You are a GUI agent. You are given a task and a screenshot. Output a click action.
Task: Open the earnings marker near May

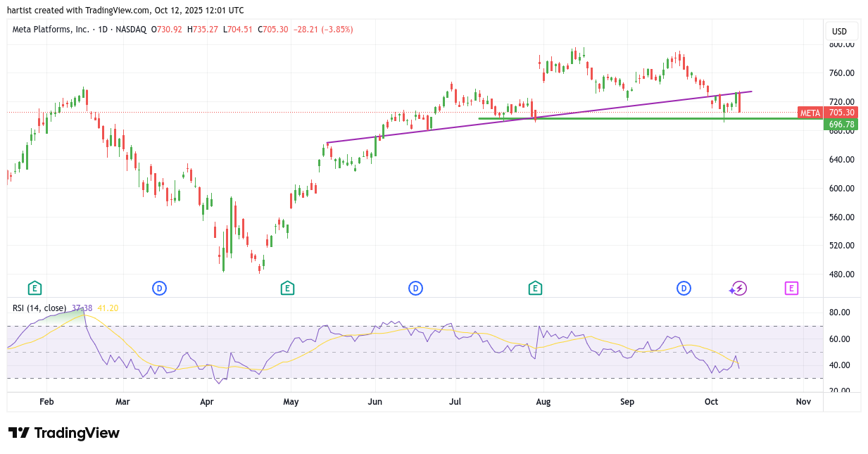(287, 288)
